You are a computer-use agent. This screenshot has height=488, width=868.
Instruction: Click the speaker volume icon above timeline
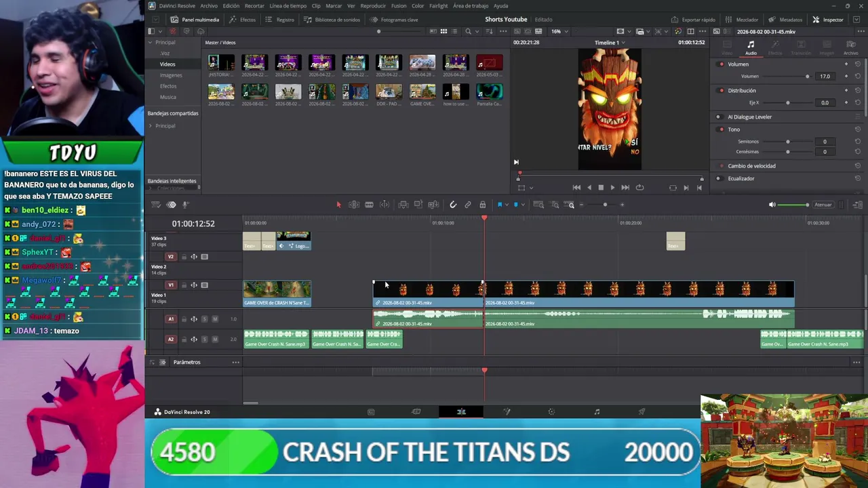772,205
